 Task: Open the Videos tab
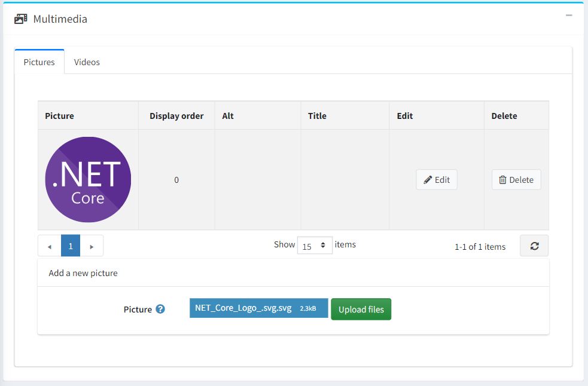[x=87, y=62]
